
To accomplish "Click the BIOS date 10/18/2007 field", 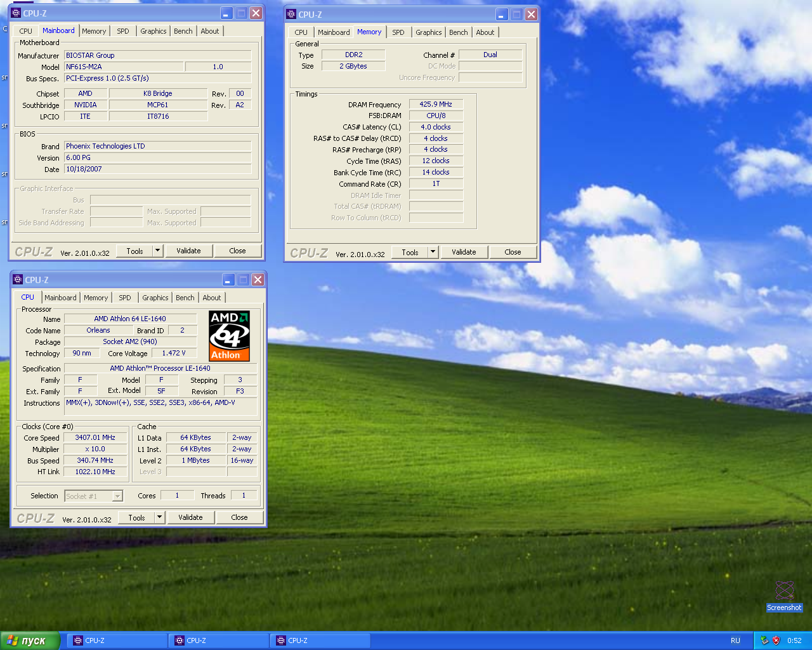I will (x=158, y=169).
